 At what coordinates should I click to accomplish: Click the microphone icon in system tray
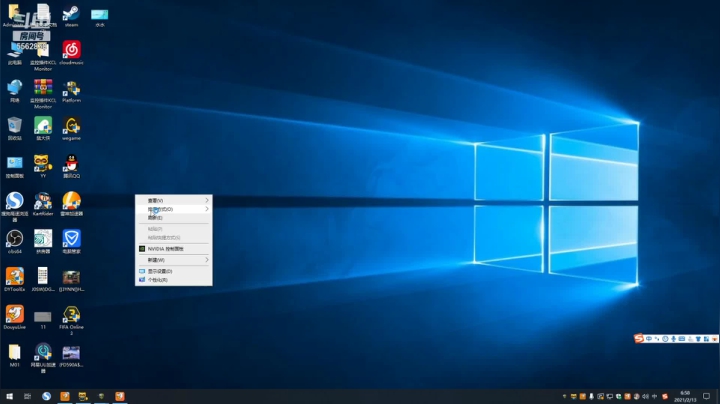[x=591, y=396]
